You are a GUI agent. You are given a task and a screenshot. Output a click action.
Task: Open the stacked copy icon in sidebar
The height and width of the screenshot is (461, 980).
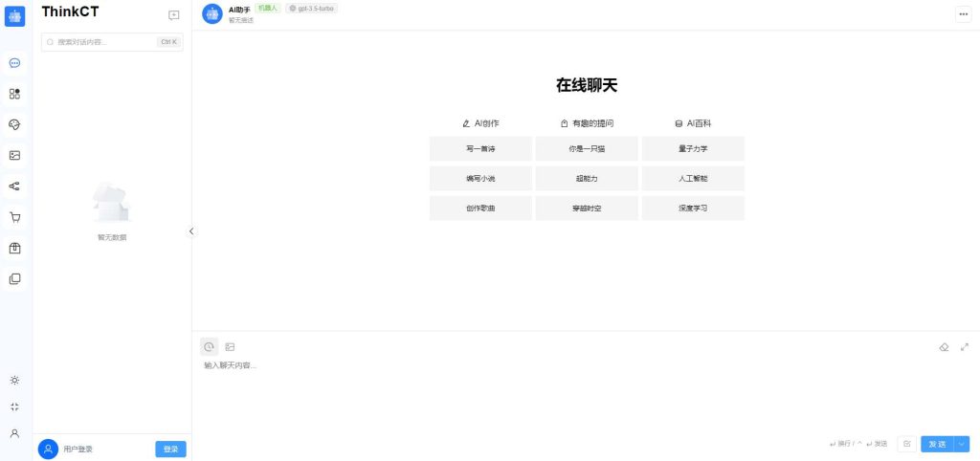(x=15, y=278)
